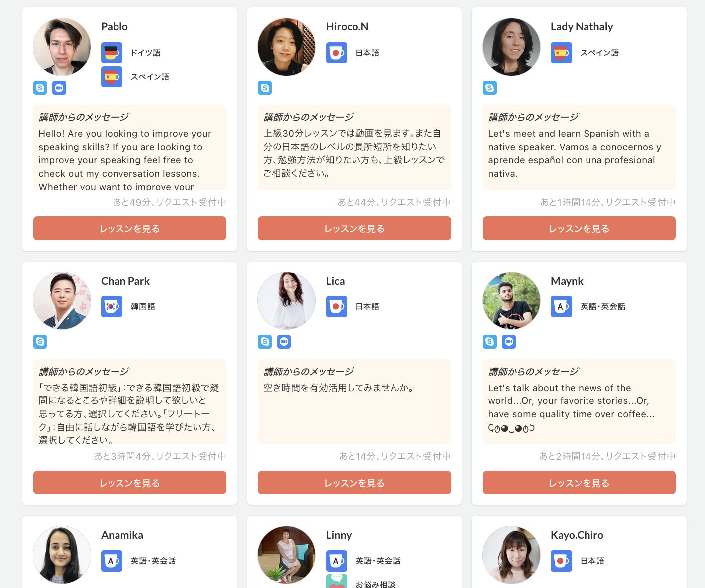Click Lady Nathaly's Skype icon
Image resolution: width=705 pixels, height=588 pixels.
point(490,88)
